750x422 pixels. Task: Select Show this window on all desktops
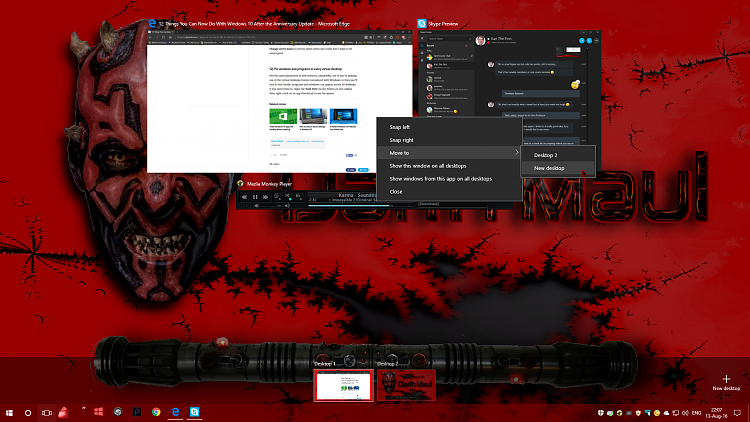tap(449, 166)
